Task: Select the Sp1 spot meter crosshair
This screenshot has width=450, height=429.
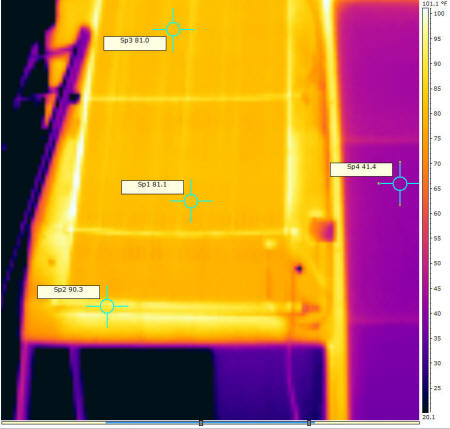Action: 191,201
